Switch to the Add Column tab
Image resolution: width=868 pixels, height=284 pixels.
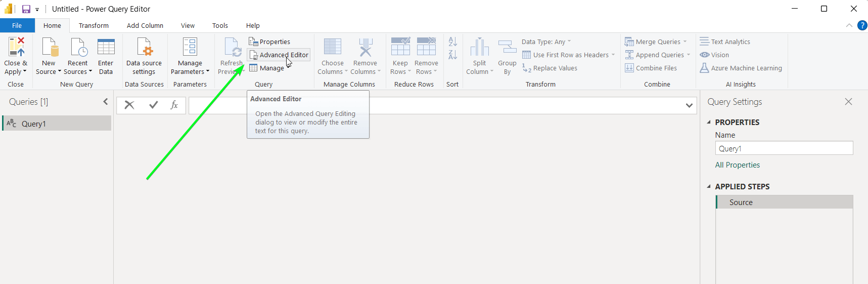click(x=145, y=25)
